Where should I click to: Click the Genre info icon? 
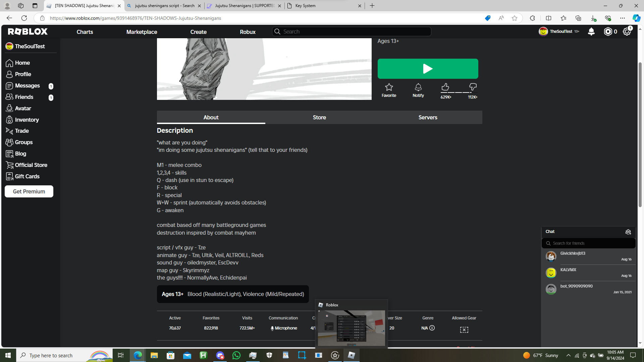coord(432,328)
